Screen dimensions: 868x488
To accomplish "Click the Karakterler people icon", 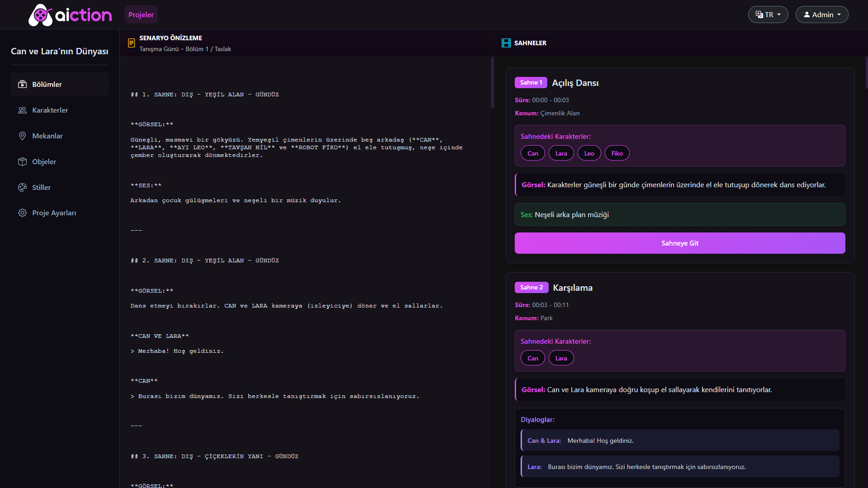I will (22, 110).
